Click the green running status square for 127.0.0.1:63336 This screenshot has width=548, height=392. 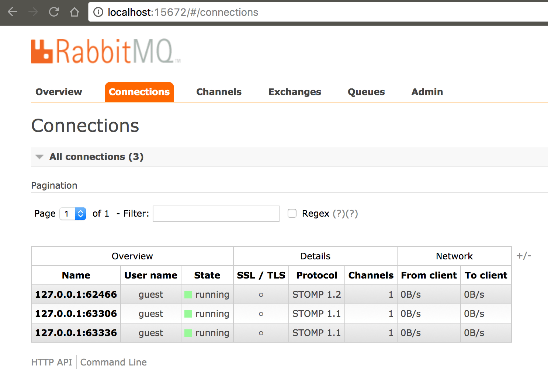[188, 333]
